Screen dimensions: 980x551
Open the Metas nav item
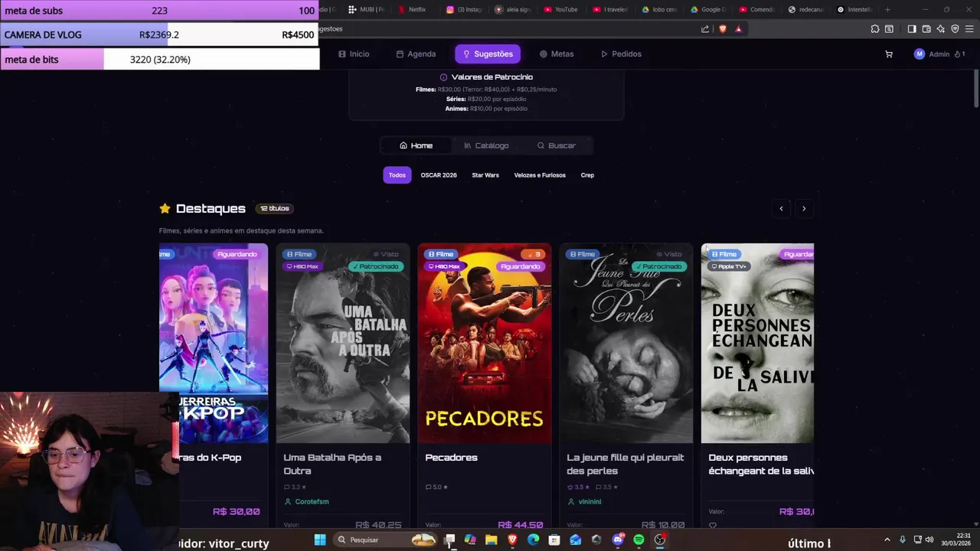coord(557,54)
